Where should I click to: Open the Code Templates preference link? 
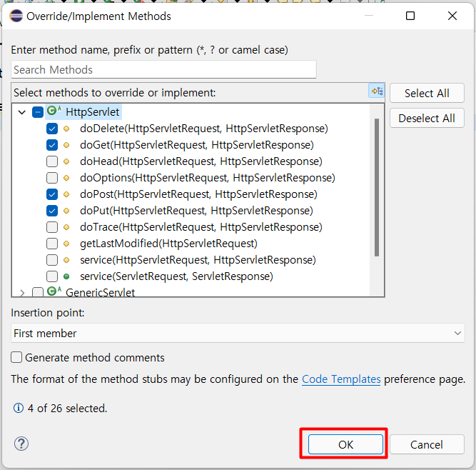(341, 379)
